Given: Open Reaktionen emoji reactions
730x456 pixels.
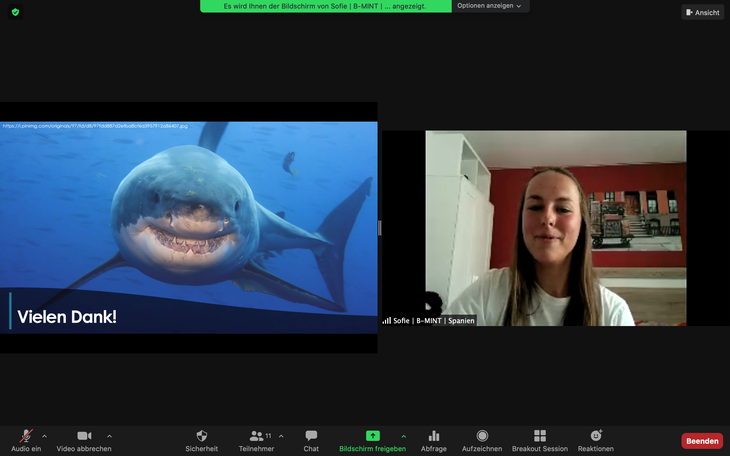Looking at the screenshot, I should [596, 437].
